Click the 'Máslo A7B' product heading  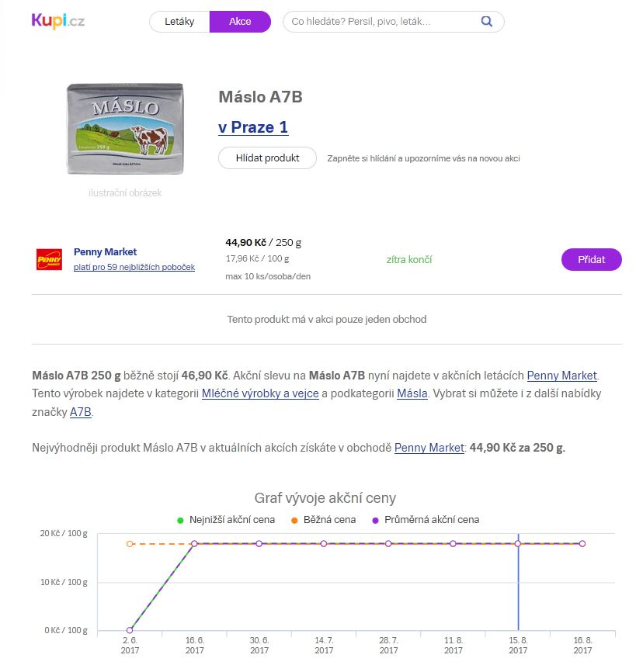(260, 97)
